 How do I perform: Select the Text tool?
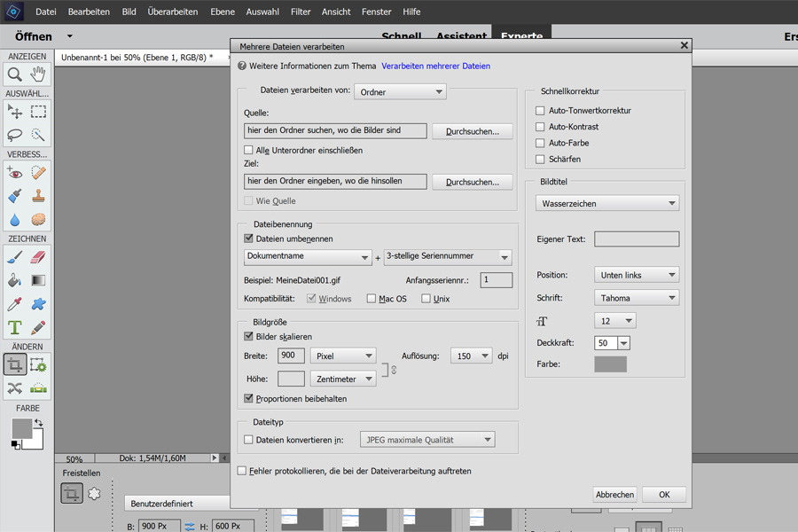click(15, 328)
